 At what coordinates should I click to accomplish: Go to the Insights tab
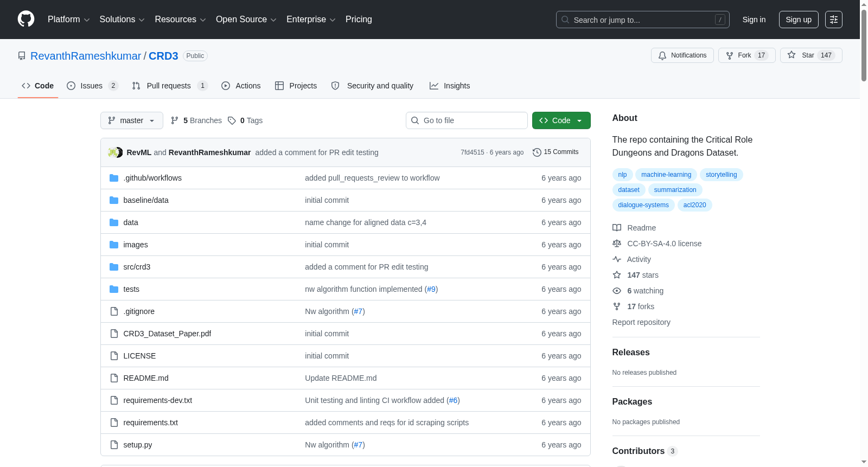450,86
